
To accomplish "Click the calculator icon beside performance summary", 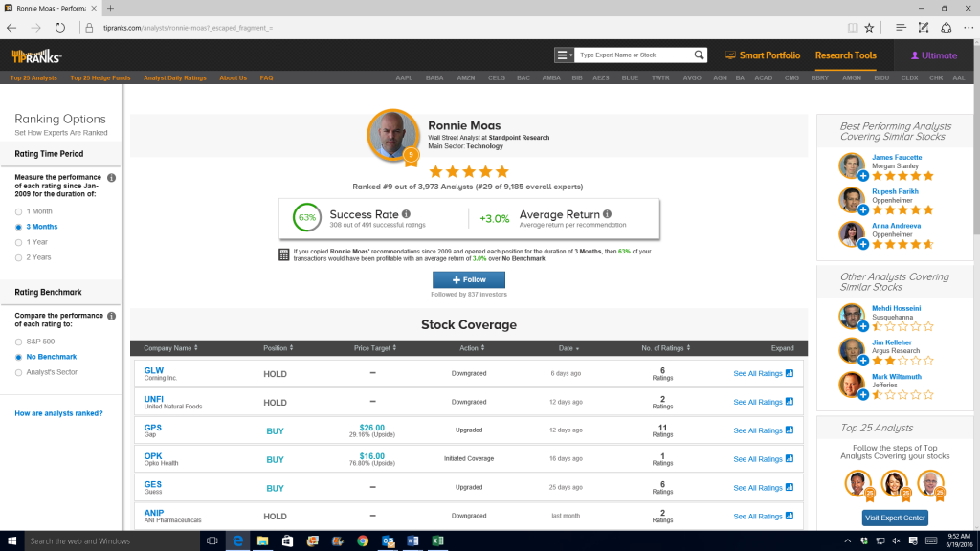I will point(283,254).
